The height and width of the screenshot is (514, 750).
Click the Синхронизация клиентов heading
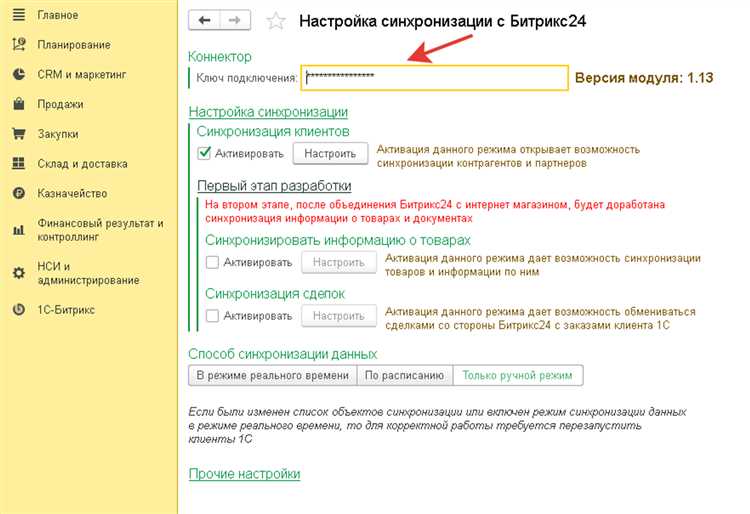tap(273, 131)
